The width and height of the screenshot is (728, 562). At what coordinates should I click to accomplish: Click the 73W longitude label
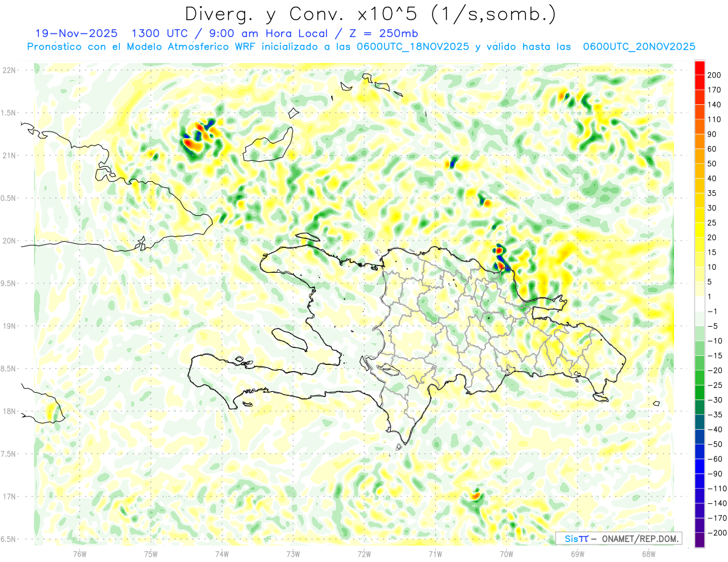tap(293, 554)
